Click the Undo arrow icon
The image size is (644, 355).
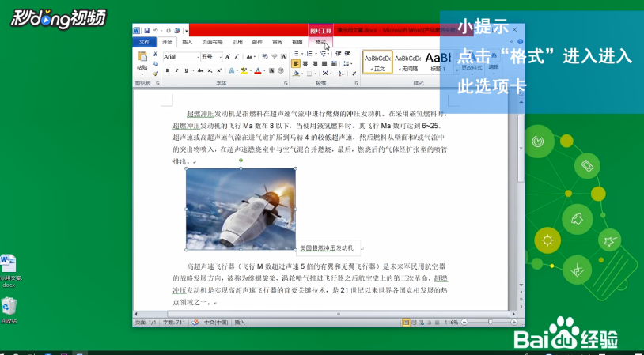coord(156,31)
